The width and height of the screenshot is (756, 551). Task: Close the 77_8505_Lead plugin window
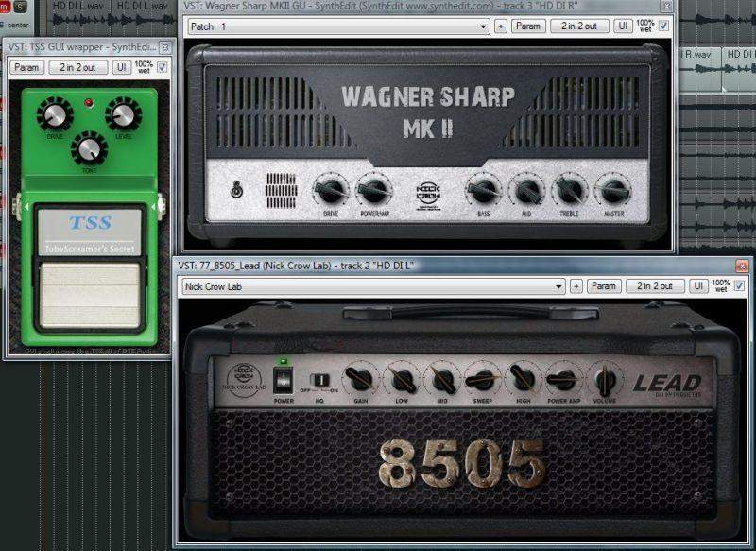tap(743, 266)
